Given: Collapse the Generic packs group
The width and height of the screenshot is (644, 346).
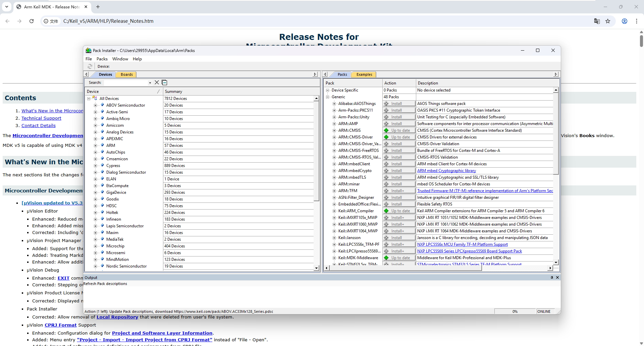Looking at the screenshot, I should [328, 97].
